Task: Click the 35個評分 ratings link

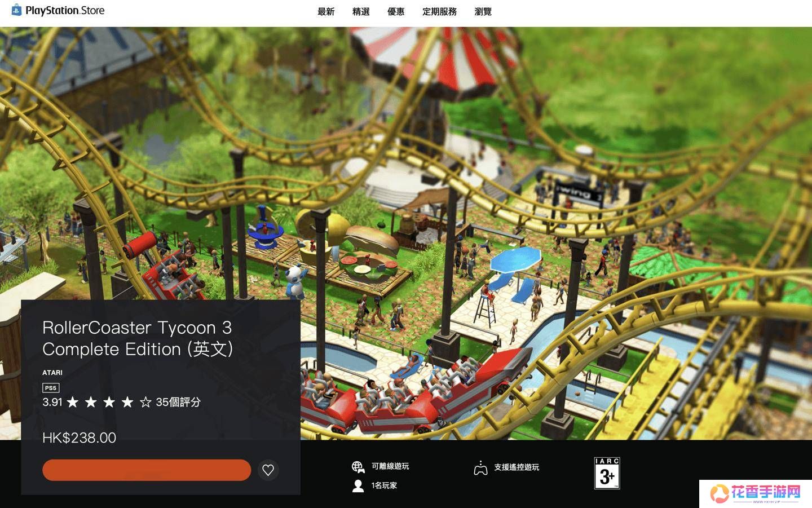Action: (178, 402)
